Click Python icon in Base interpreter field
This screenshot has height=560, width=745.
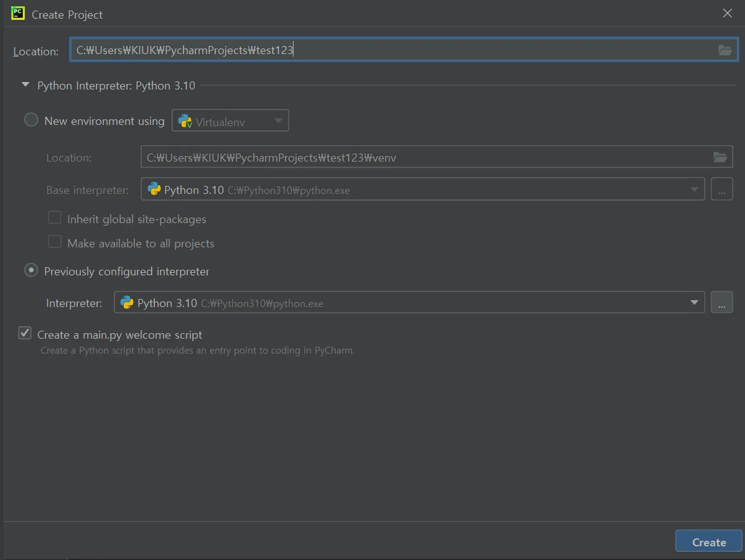click(154, 189)
